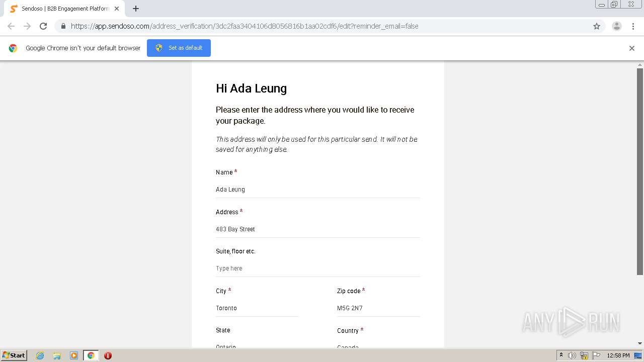Image resolution: width=644 pixels, height=362 pixels.
Task: Click the Chrome icon in the taskbar
Action: click(x=91, y=355)
